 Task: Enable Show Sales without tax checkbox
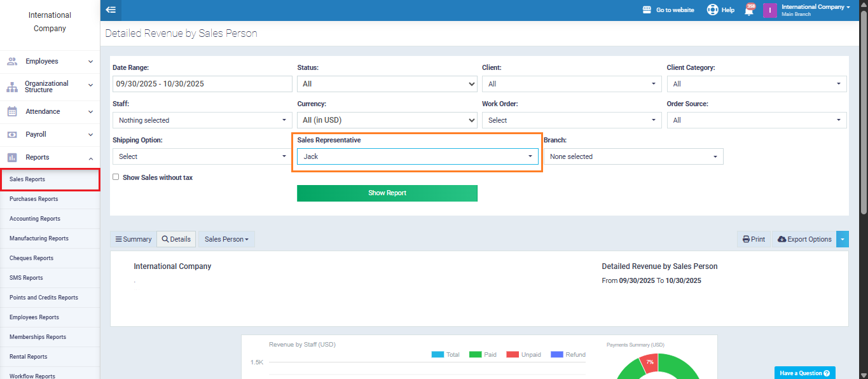pos(116,177)
